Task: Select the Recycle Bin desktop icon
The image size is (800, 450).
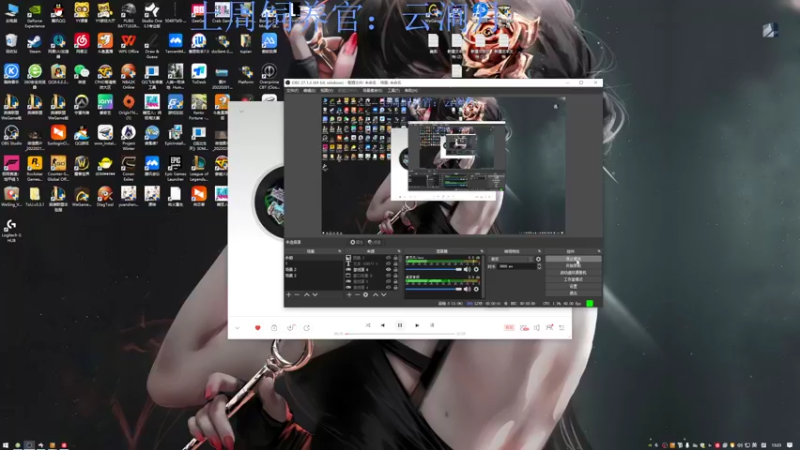Action: click(x=11, y=43)
